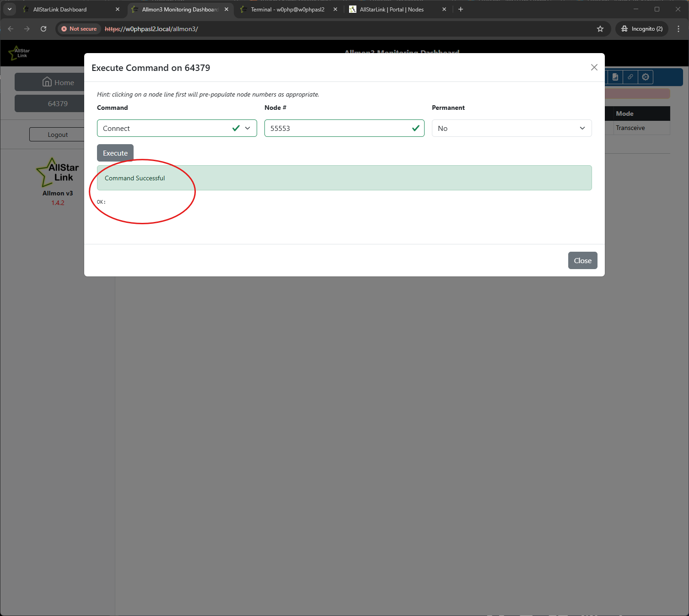Image resolution: width=689 pixels, height=616 pixels.
Task: Click the Not secure site info badge
Action: [79, 29]
